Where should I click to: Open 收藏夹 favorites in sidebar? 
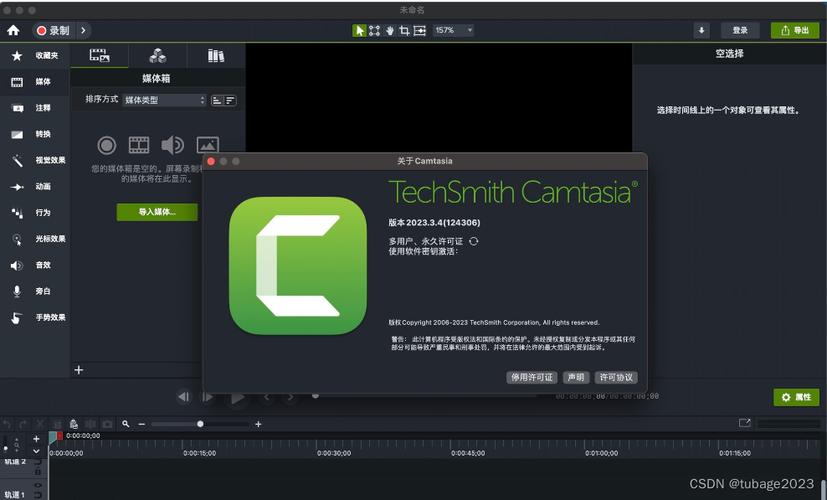click(x=35, y=55)
